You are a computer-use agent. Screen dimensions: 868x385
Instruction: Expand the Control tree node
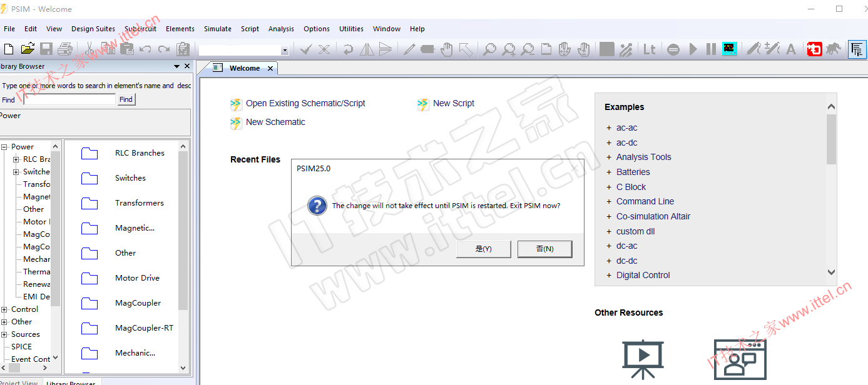[x=4, y=309]
